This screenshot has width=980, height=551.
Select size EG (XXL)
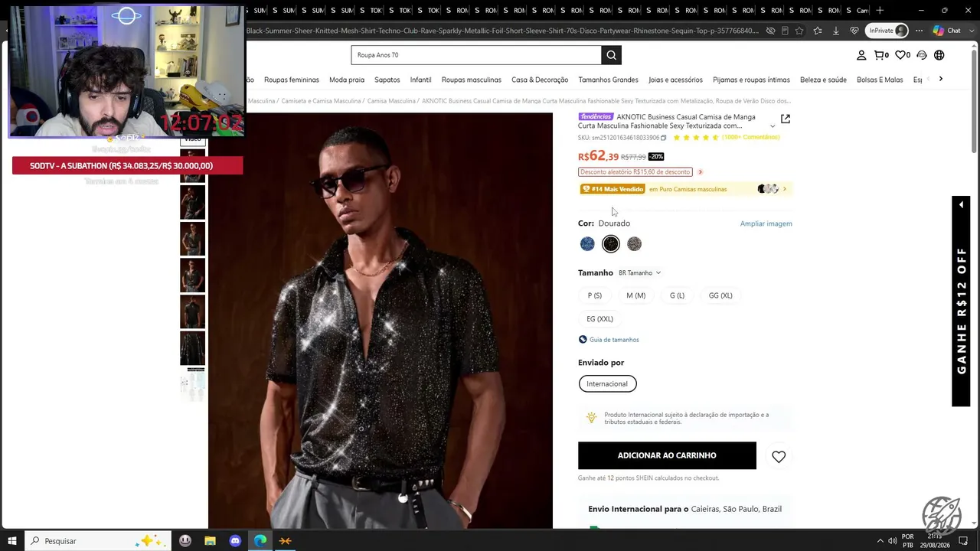pos(600,319)
